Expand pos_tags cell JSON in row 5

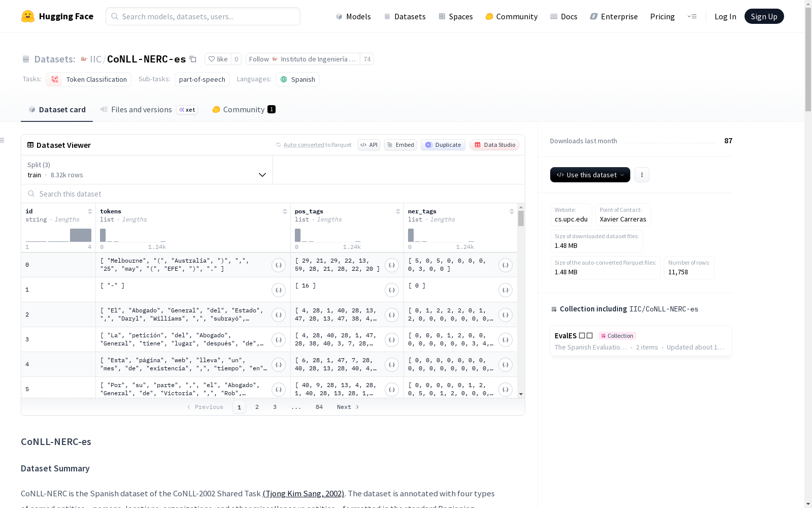(392, 390)
